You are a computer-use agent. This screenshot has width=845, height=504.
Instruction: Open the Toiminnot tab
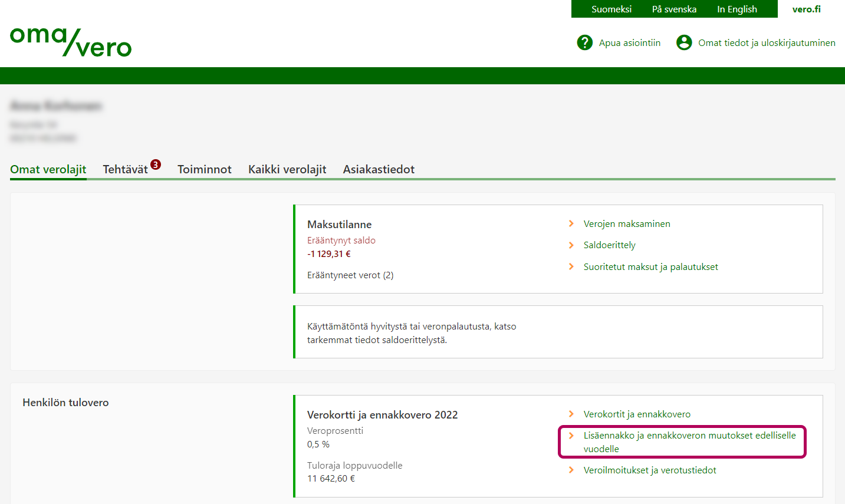(205, 169)
